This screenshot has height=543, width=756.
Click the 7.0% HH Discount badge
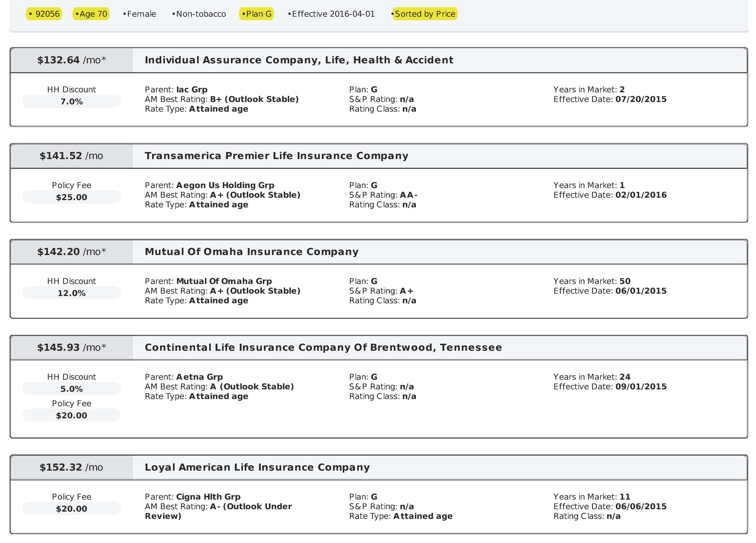point(71,101)
